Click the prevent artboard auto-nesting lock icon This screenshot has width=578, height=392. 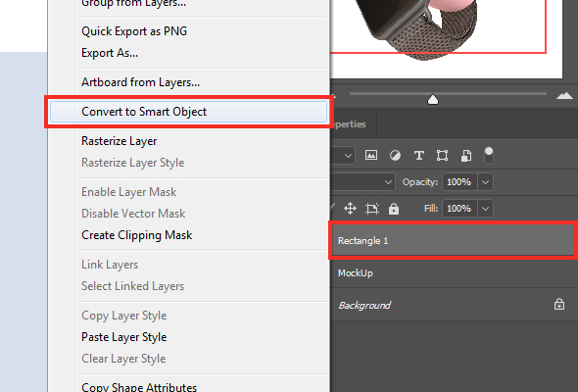click(x=372, y=209)
